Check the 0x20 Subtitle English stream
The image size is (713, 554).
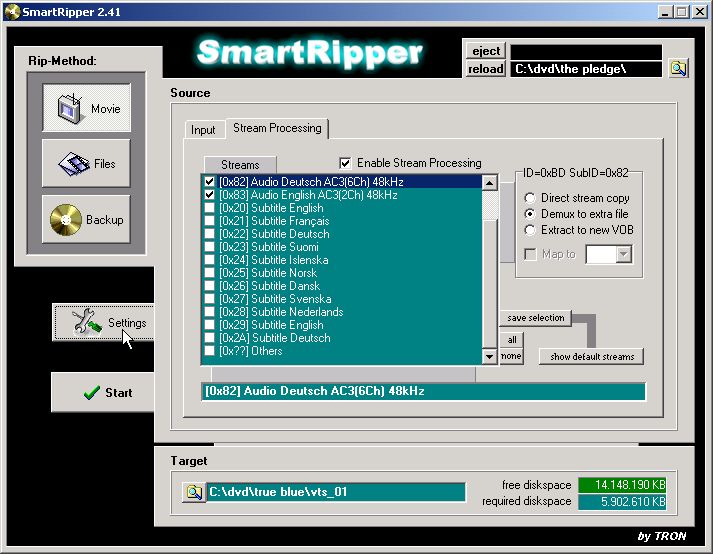(x=209, y=208)
